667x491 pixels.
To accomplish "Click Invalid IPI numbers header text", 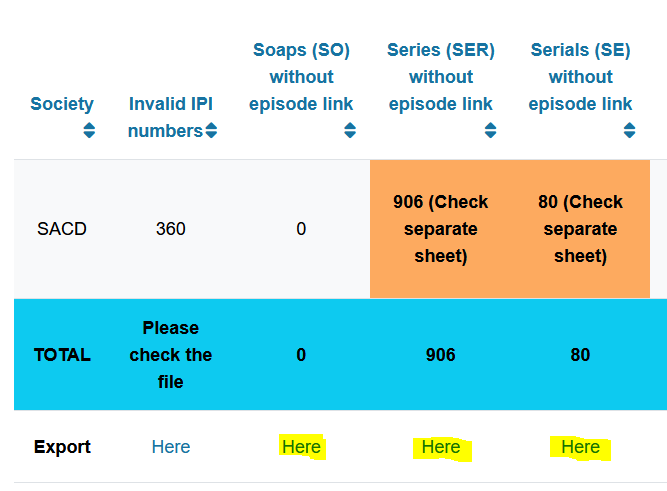I will click(170, 117).
